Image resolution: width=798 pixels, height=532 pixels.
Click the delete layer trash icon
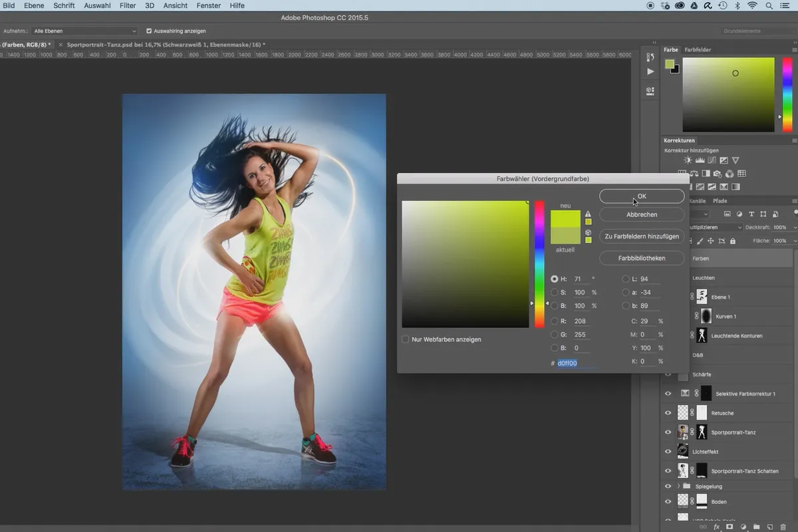click(783, 527)
